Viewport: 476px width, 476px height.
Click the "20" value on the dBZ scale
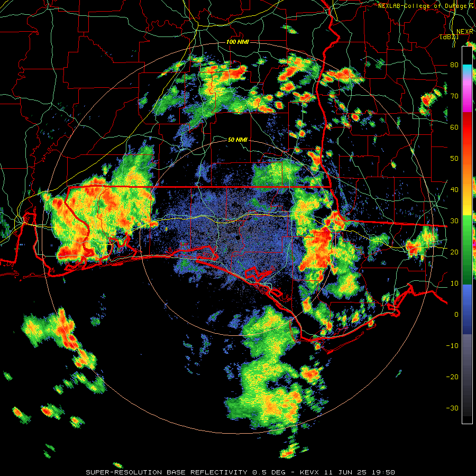tap(454, 252)
